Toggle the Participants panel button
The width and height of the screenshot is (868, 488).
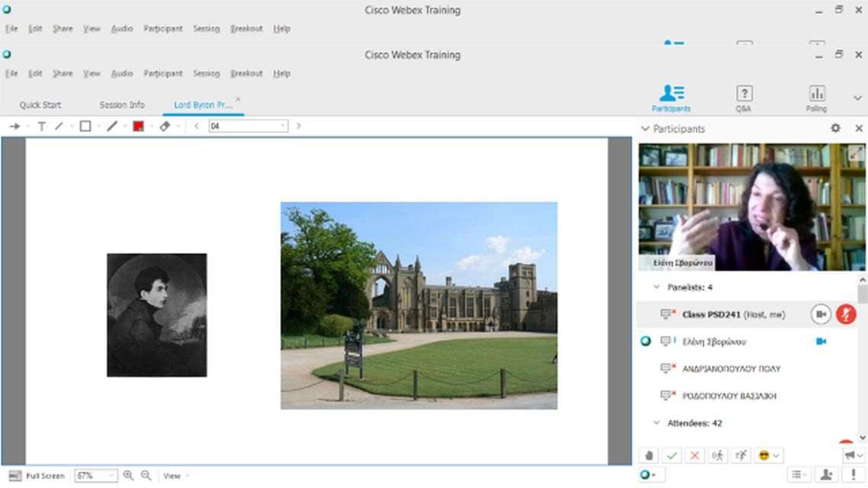click(671, 98)
